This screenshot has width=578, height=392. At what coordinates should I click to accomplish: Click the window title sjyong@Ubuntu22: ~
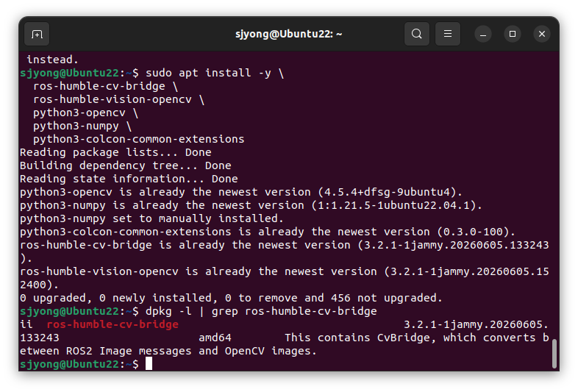(x=288, y=35)
